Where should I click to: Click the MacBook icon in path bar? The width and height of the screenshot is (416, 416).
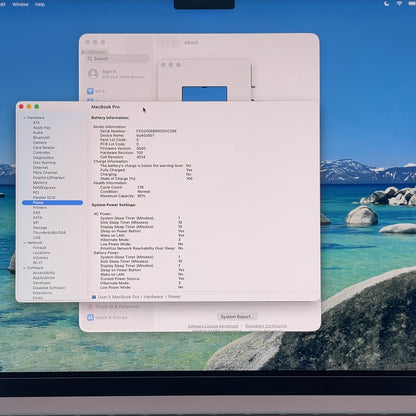click(x=94, y=297)
